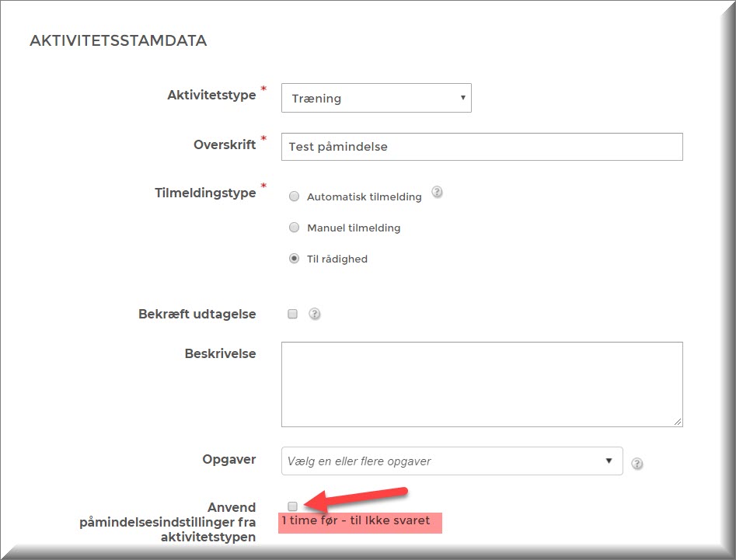Choose the Manuel tilmelding radio option
This screenshot has height=560, width=736.
tap(294, 228)
